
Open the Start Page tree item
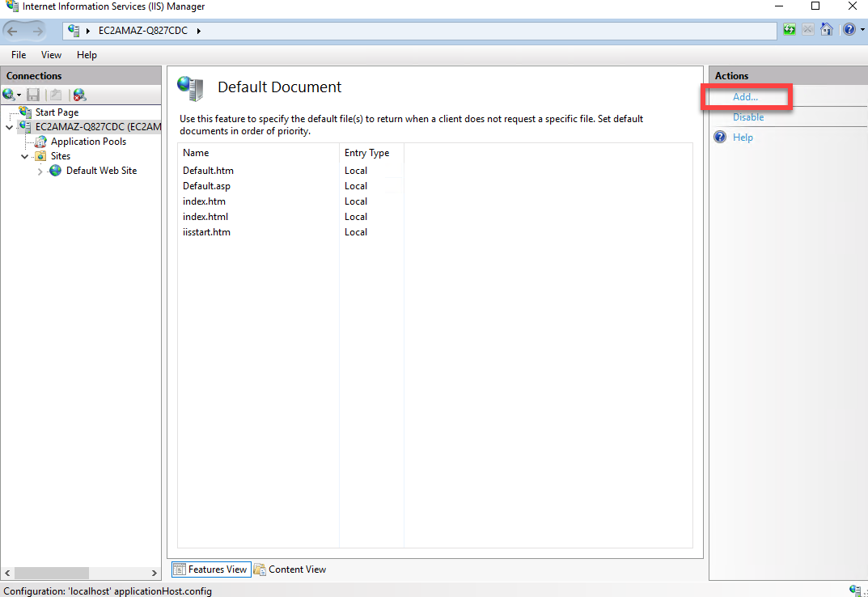pyautogui.click(x=57, y=112)
